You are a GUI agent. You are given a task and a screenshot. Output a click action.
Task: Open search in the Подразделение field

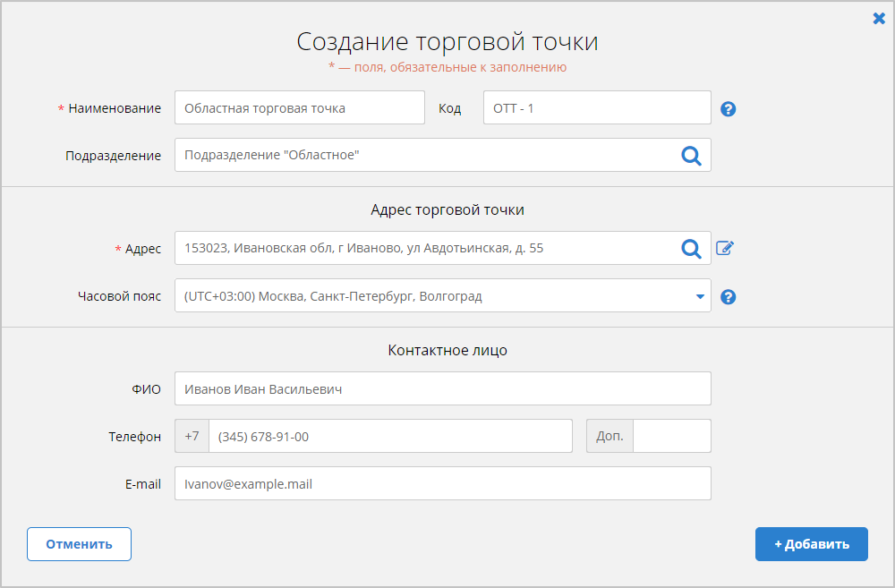[691, 156]
